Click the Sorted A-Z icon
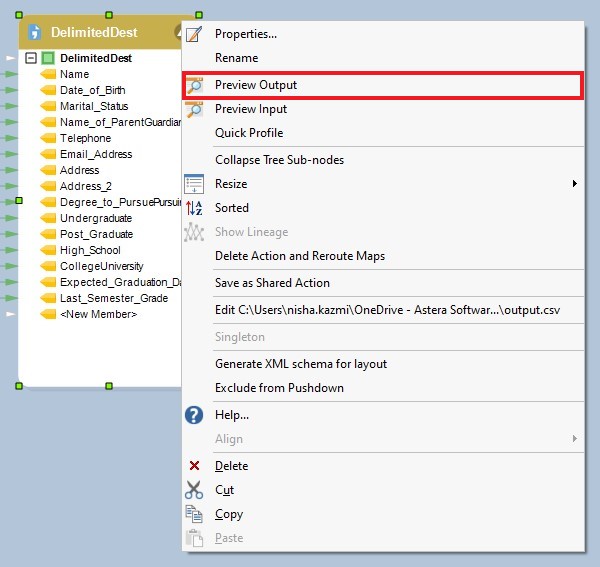This screenshot has height=567, width=600. 194,208
